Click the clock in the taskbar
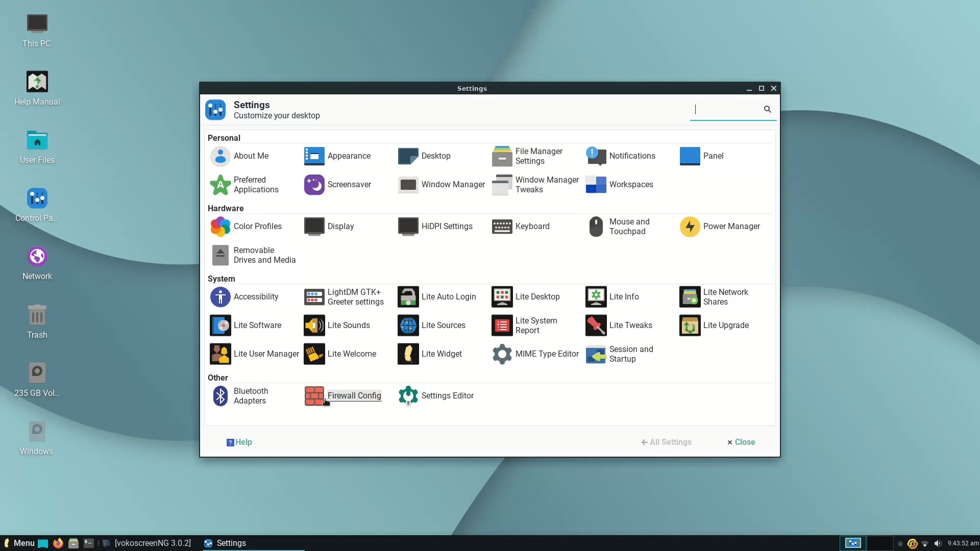This screenshot has width=980, height=551. tap(963, 543)
